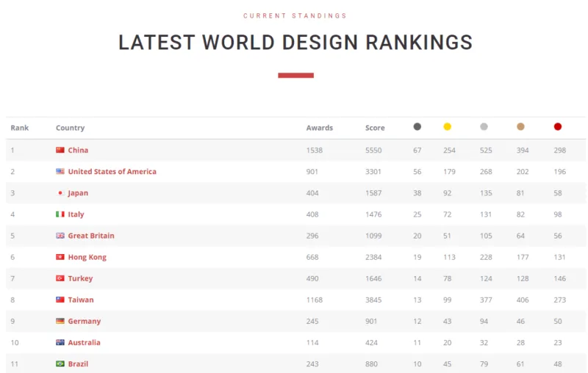
Task: Select Brazil's score value 880
Action: pyautogui.click(x=371, y=363)
